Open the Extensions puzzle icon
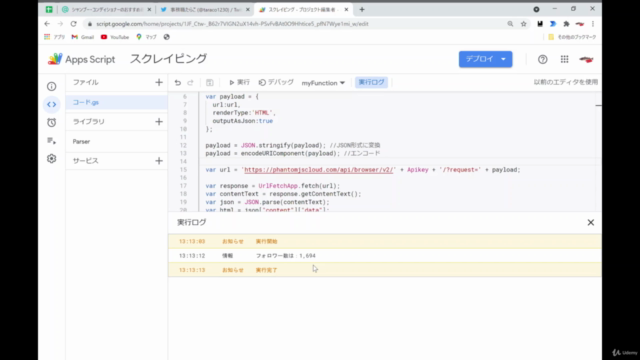This screenshot has width=640, height=360. coord(566,24)
